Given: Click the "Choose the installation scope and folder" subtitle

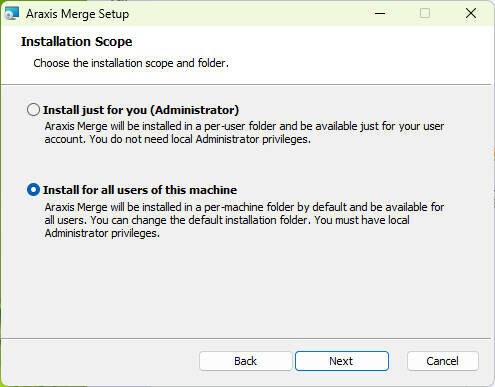Looking at the screenshot, I should (131, 63).
